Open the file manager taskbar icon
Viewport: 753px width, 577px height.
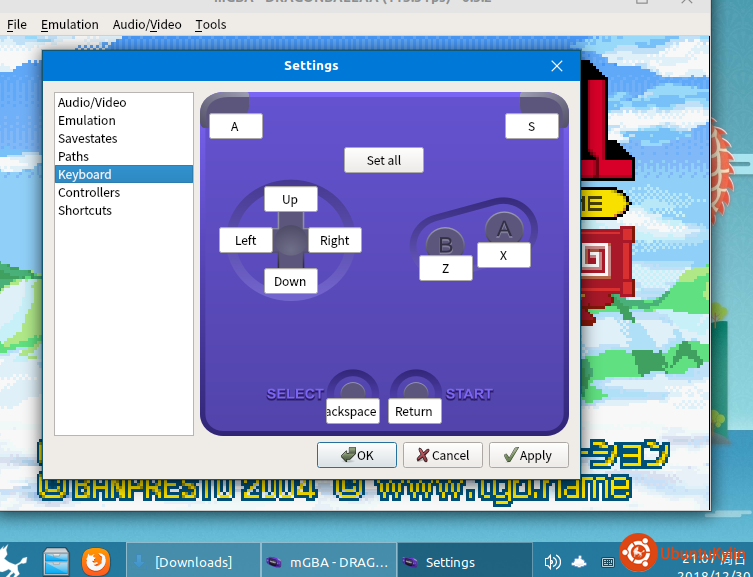(56, 561)
